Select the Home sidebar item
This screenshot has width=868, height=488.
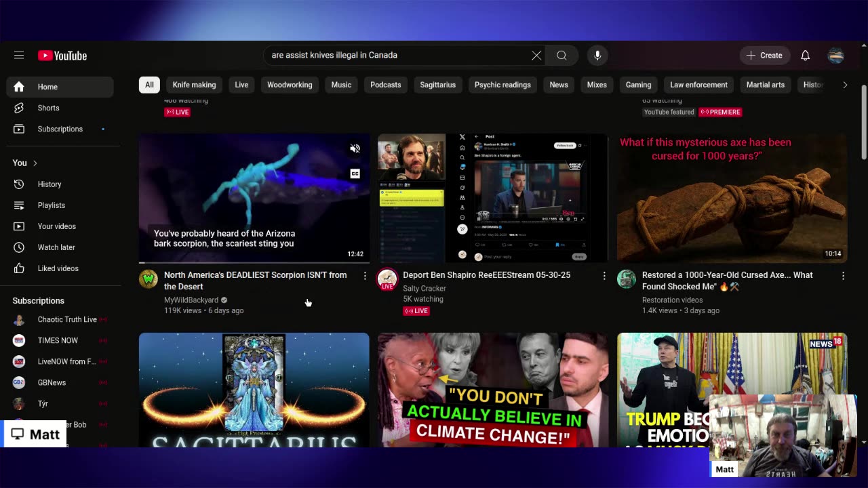pos(60,87)
